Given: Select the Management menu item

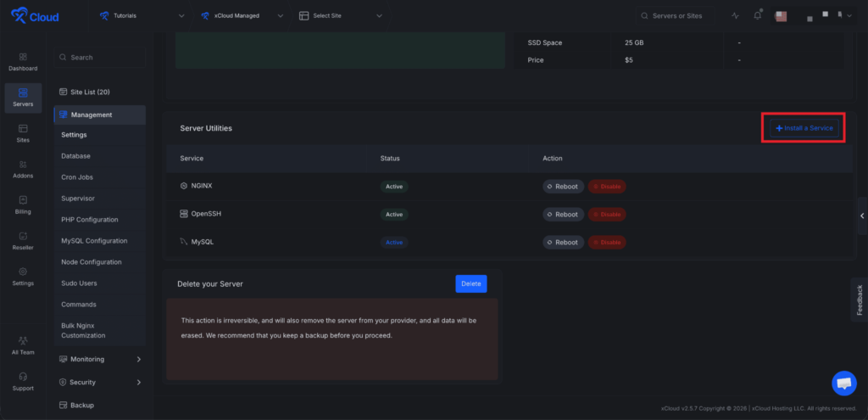Looking at the screenshot, I should (x=100, y=115).
